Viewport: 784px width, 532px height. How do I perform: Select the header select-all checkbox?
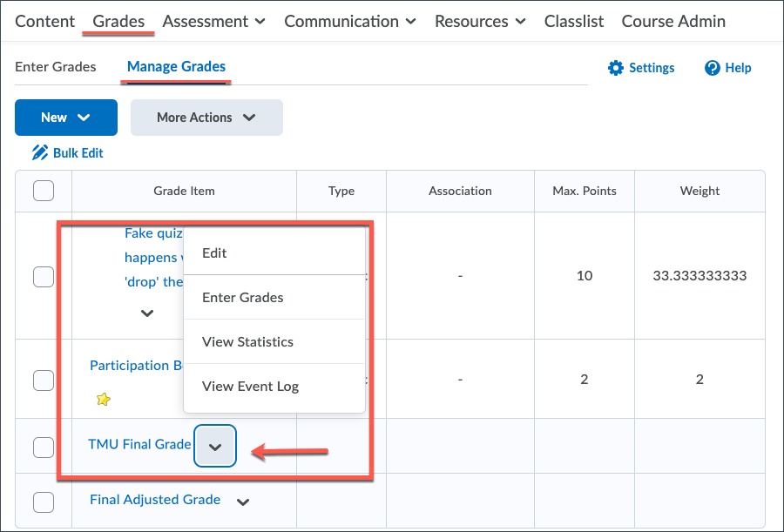click(x=44, y=191)
